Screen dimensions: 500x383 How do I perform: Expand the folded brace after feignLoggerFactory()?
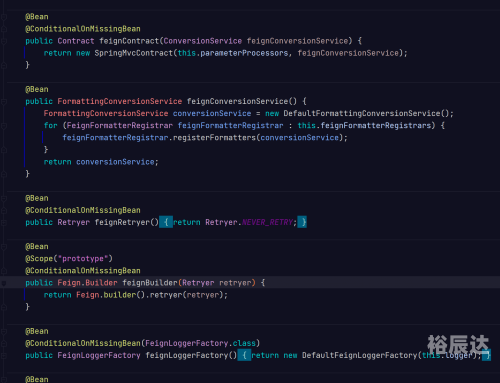pos(244,355)
